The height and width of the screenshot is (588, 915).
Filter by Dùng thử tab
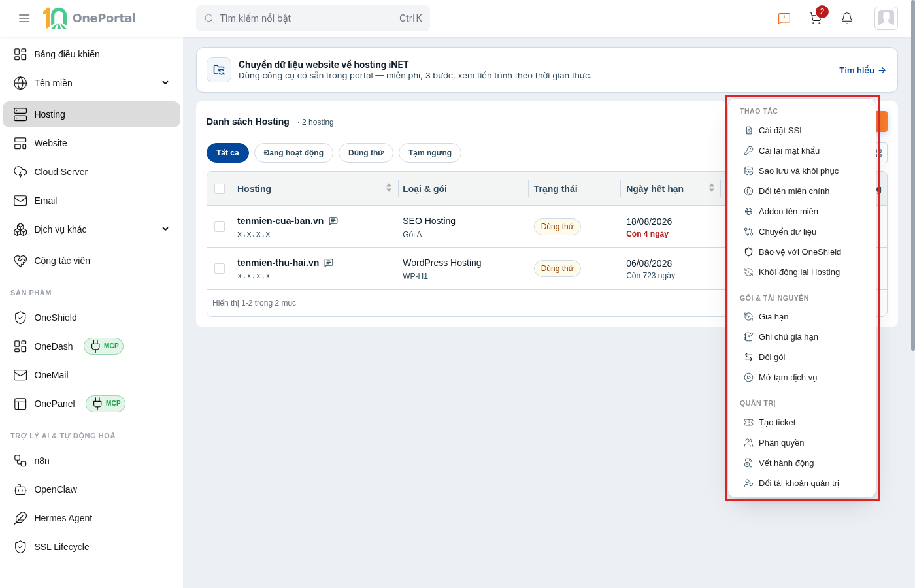pyautogui.click(x=366, y=153)
